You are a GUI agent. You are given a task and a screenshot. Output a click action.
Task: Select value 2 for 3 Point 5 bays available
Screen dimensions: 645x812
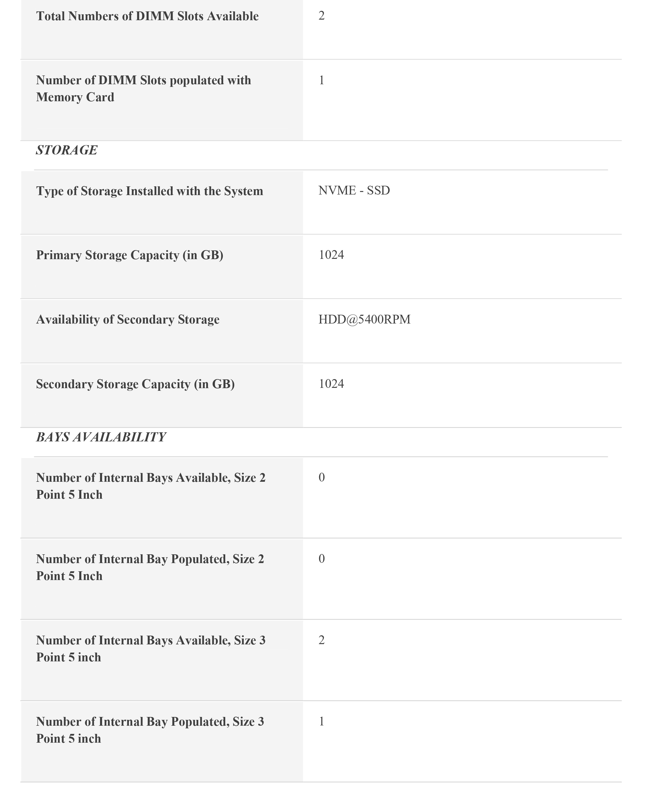321,640
